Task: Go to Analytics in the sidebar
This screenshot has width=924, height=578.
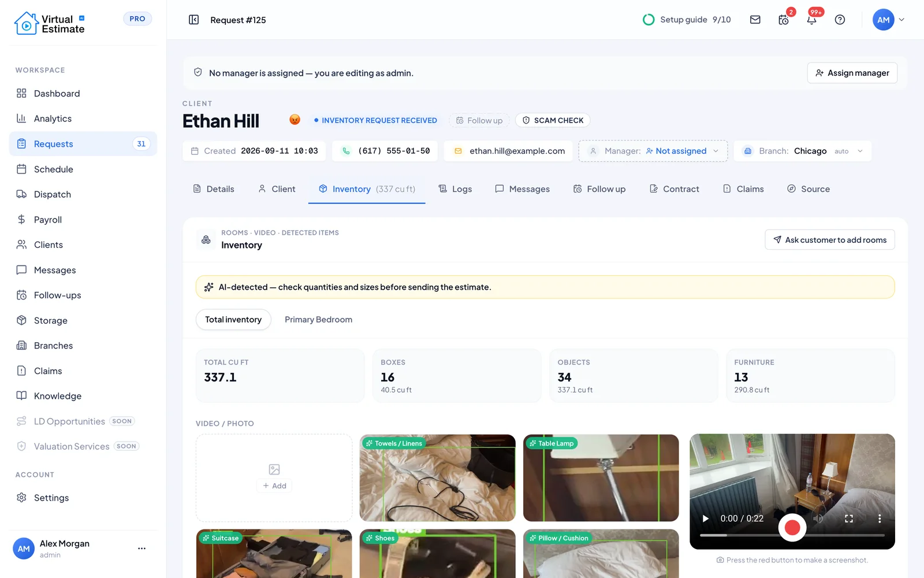Action: (x=83, y=118)
